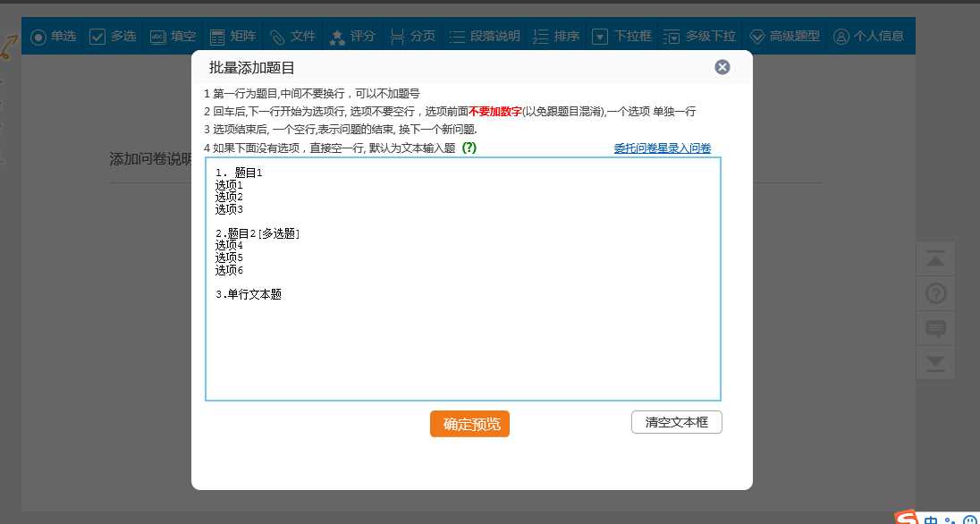Click the 排序 label in toolbar
This screenshot has height=524, width=980.
click(567, 37)
